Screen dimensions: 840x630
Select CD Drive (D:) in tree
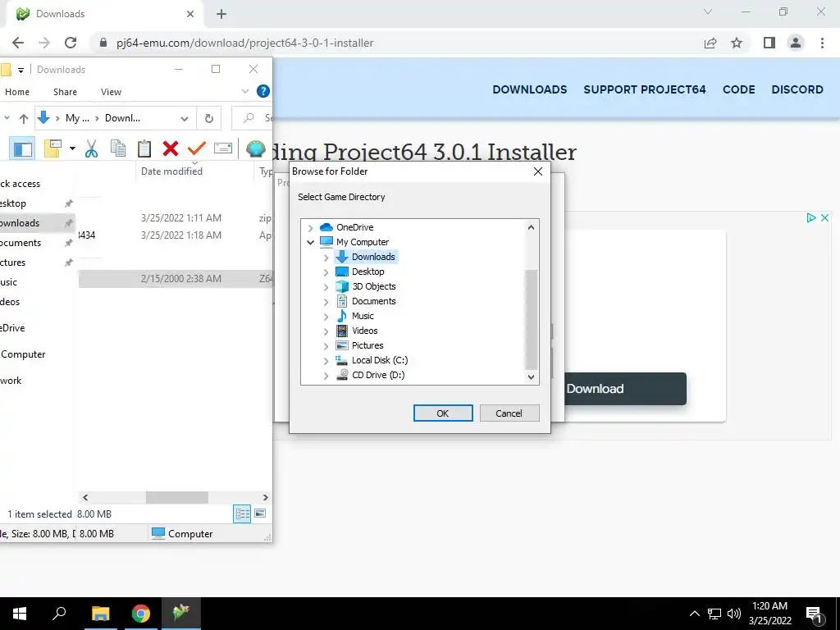[377, 375]
